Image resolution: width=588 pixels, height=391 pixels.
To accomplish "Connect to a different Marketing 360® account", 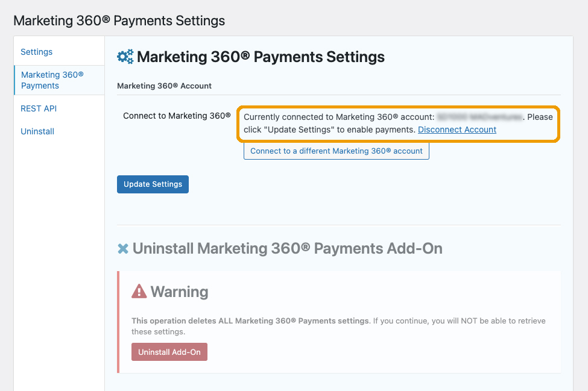I will pos(337,151).
